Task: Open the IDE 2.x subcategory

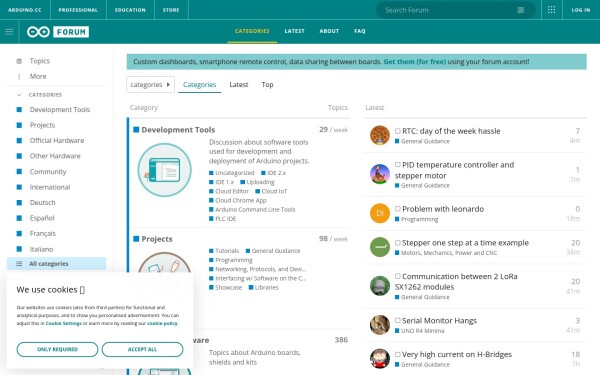Action: point(276,173)
